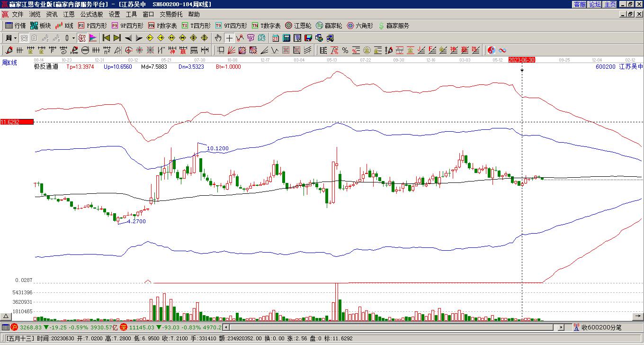Expand the candlestick chart type dropdown arrow

click(x=72, y=38)
